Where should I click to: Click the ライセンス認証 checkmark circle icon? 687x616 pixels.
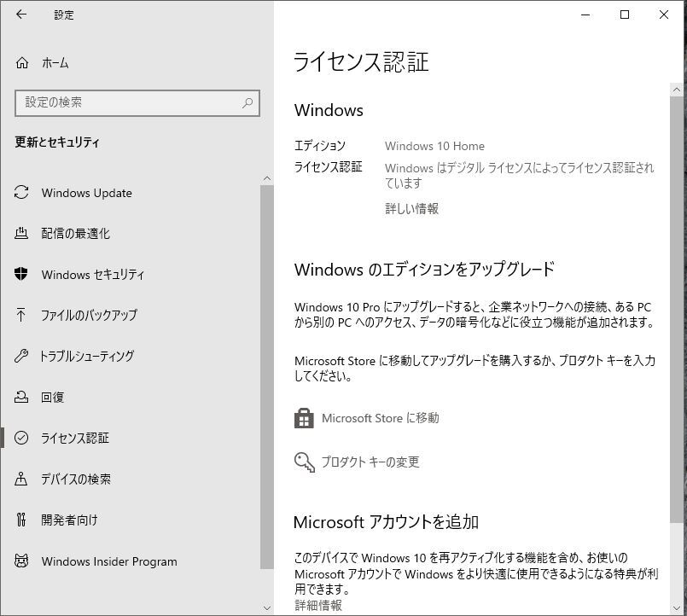click(21, 437)
